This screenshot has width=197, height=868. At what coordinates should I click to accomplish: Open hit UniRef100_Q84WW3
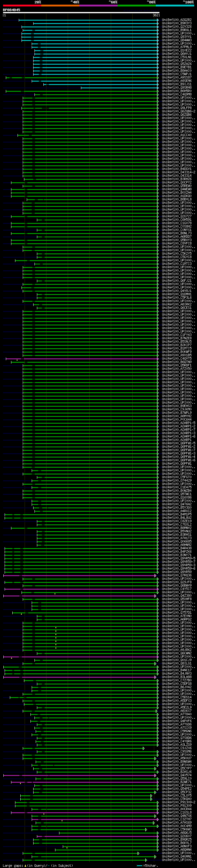(x=177, y=40)
